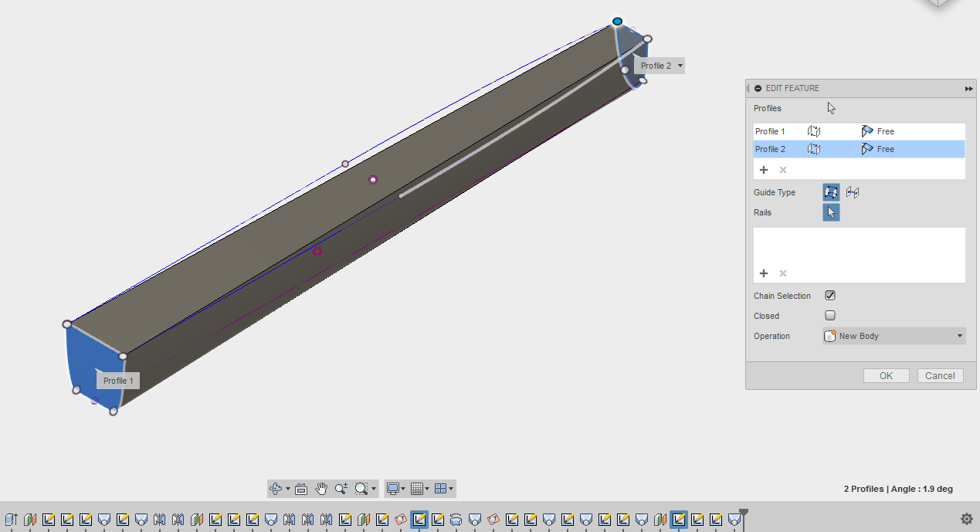
Task: Select the Orbit tool in navigation bar
Action: [276, 489]
